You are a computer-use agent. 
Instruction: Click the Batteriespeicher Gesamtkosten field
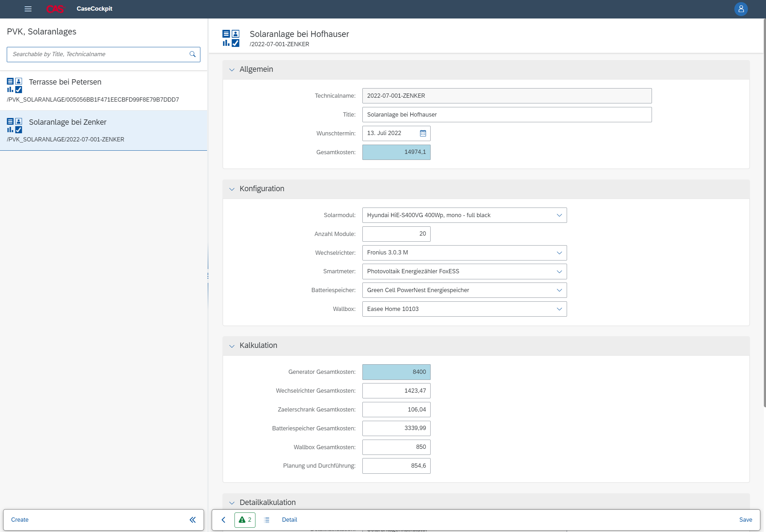(397, 428)
